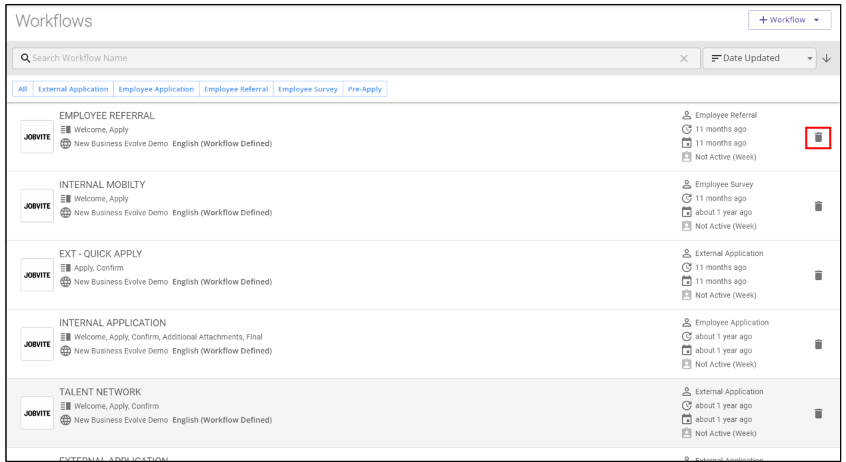Open the + Workflow dropdown button
The height and width of the screenshot is (462, 846).
(789, 20)
